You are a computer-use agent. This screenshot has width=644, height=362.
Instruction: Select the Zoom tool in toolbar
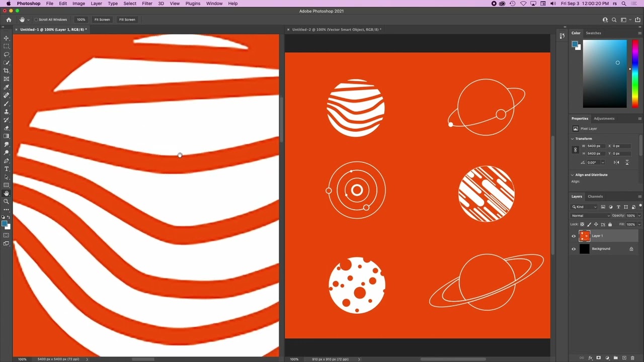click(7, 202)
